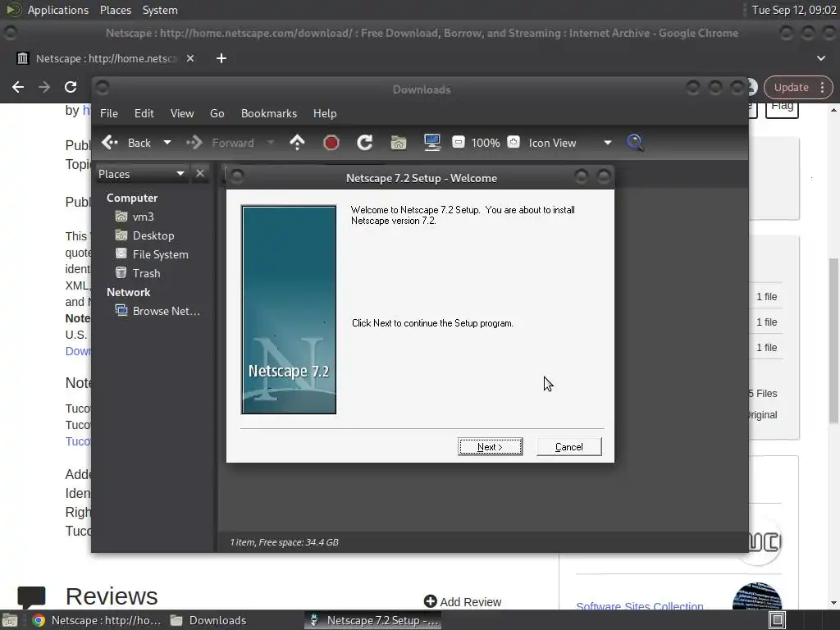840x630 pixels.
Task: Click Next in the Netscape 7.2 Setup dialog
Action: 490,447
